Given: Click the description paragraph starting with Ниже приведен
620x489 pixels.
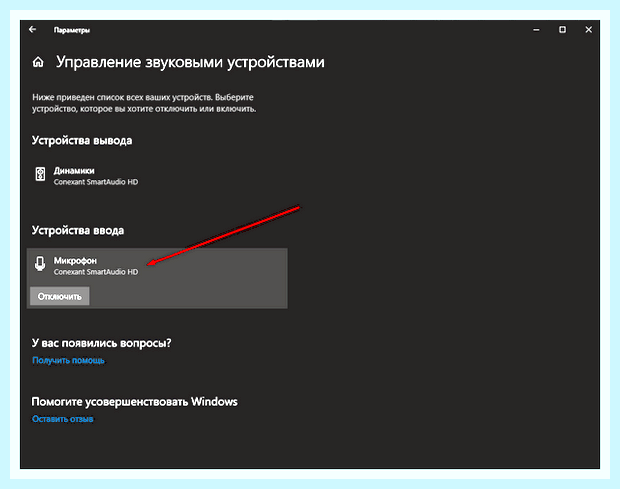Looking at the screenshot, I should tap(144, 103).
